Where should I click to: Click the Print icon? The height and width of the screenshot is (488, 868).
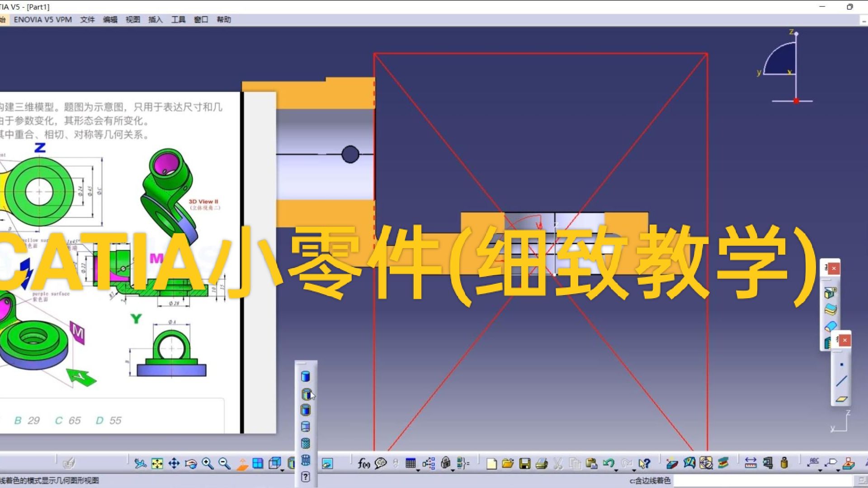pyautogui.click(x=542, y=463)
